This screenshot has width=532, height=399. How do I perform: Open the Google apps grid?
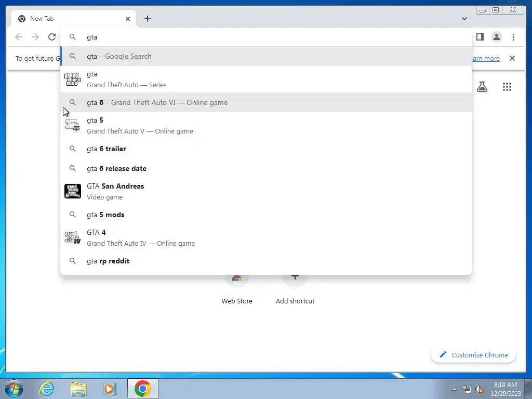pyautogui.click(x=507, y=87)
